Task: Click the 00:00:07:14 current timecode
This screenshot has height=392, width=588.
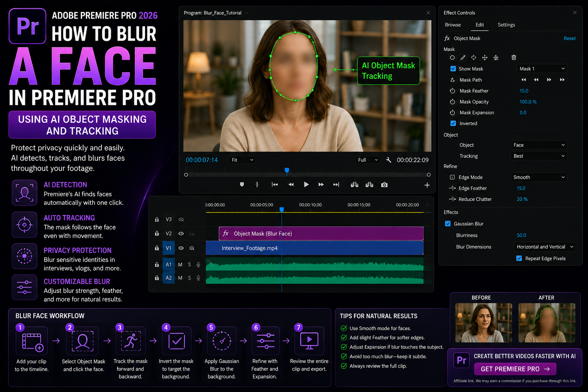Action: (202, 160)
